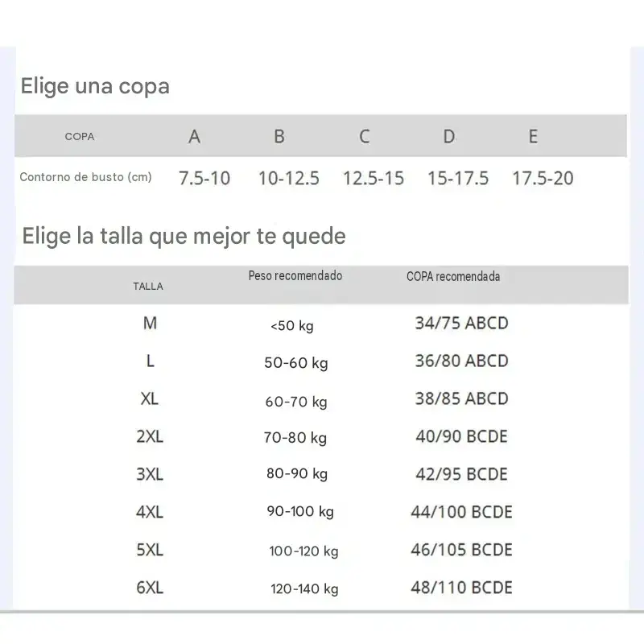This screenshot has width=644, height=644.
Task: Click the 'Peso recomendado' column header
Action: [x=295, y=275]
